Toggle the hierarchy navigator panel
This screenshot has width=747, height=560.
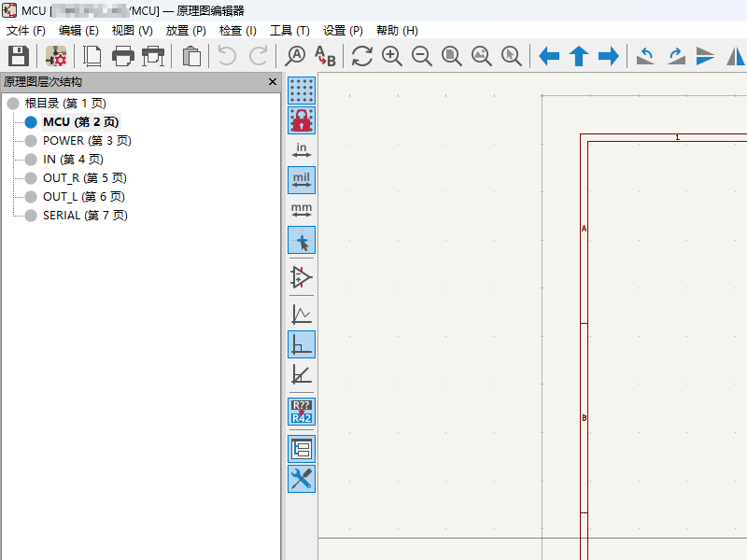pyautogui.click(x=302, y=449)
